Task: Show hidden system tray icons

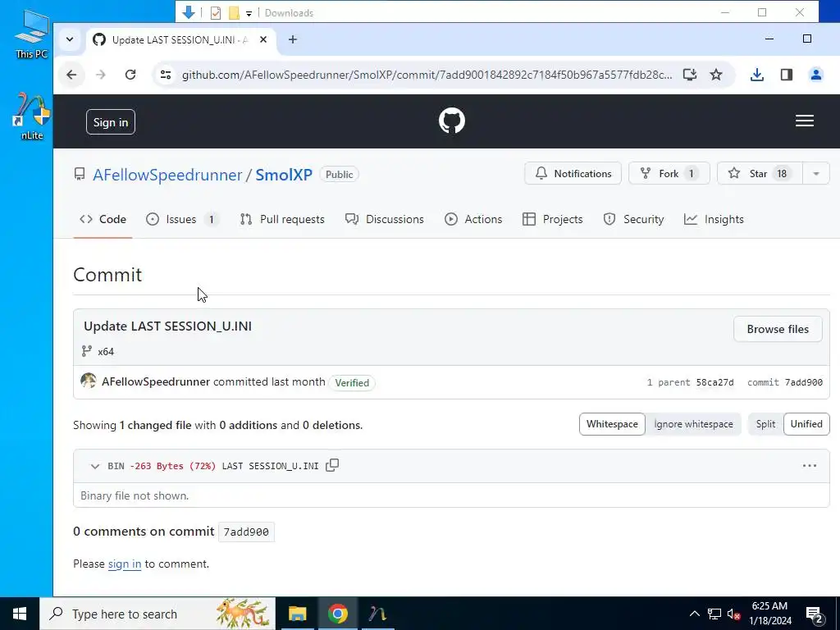Action: click(x=694, y=614)
